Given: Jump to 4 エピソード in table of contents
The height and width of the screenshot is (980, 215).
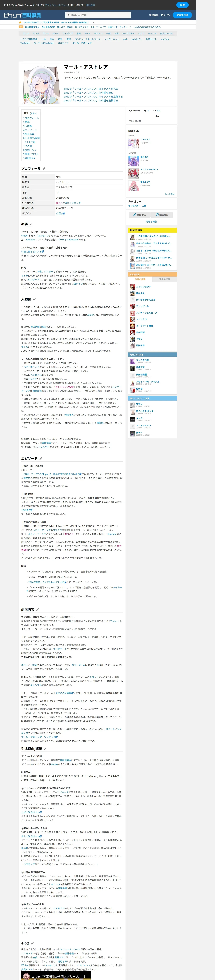Looking at the screenshot, I should [30, 130].
